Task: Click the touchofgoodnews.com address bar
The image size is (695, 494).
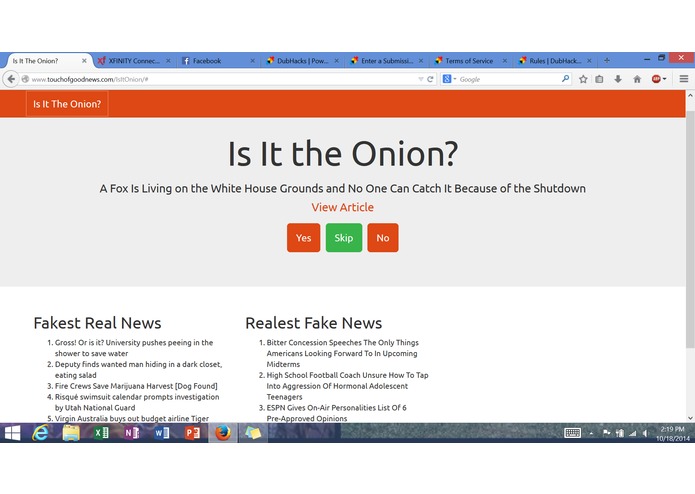Action: [222, 79]
